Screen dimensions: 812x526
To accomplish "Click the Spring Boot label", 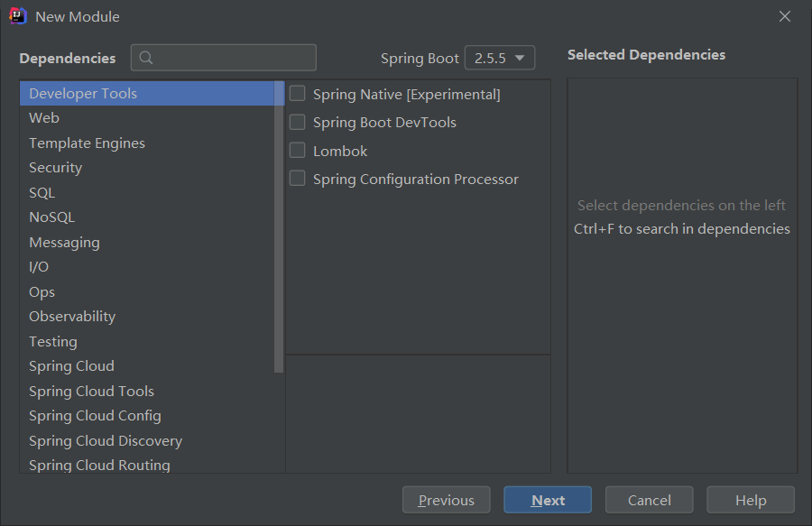I will 420,59.
